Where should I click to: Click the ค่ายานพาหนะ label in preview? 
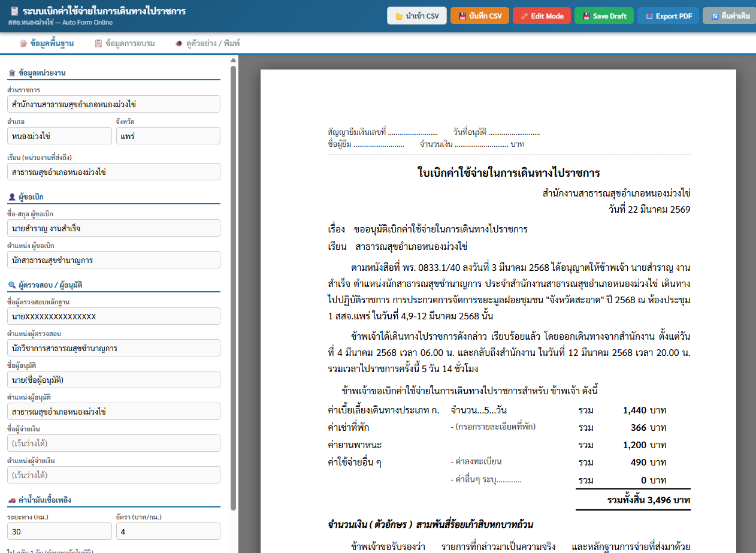(x=355, y=445)
